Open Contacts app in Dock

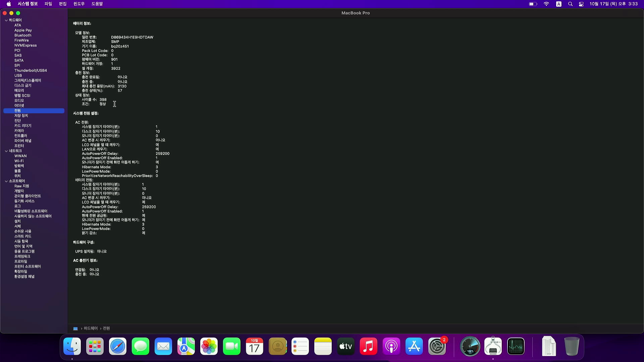(277, 346)
